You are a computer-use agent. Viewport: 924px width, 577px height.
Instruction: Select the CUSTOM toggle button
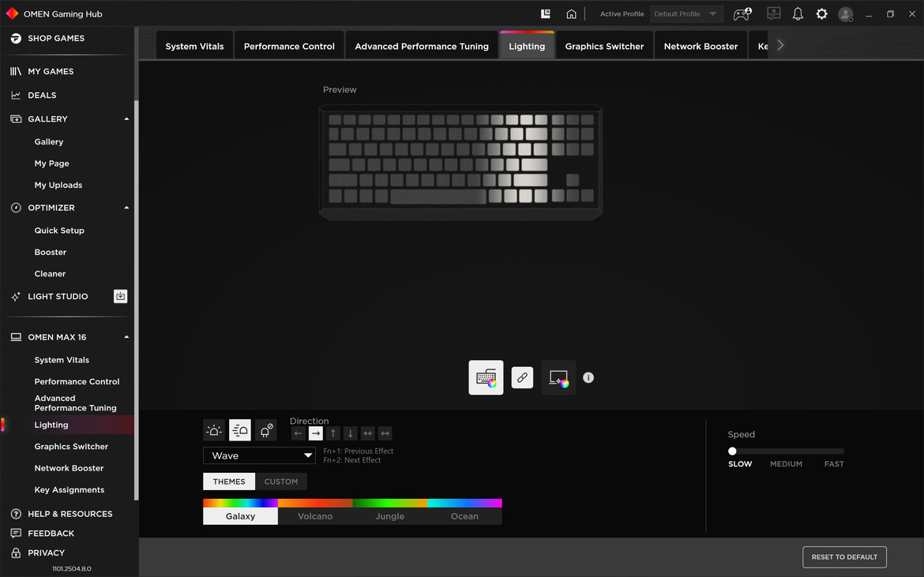click(x=281, y=481)
